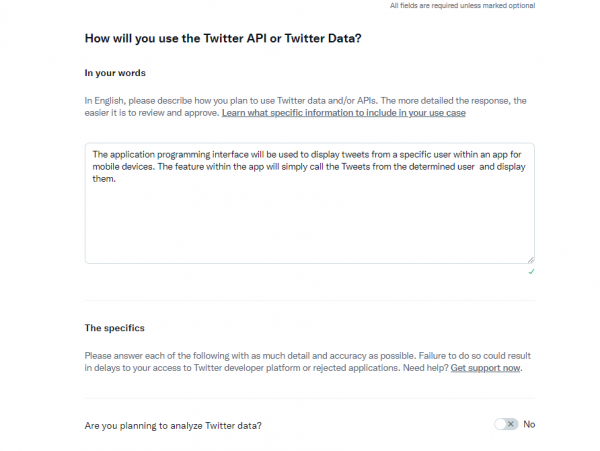This screenshot has height=451, width=600.
Task: Click the X knob on the analyze toggle
Action: coord(511,424)
